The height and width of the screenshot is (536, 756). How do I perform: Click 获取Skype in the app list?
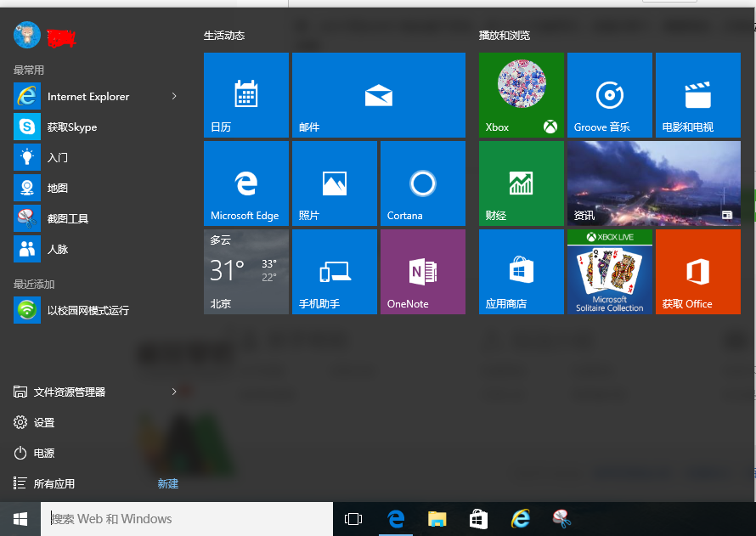pos(97,127)
